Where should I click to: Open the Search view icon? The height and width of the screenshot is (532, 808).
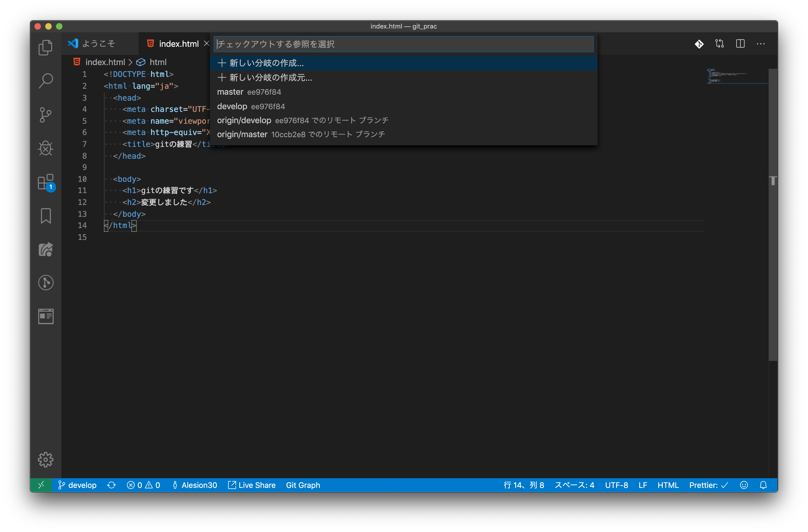click(45, 81)
